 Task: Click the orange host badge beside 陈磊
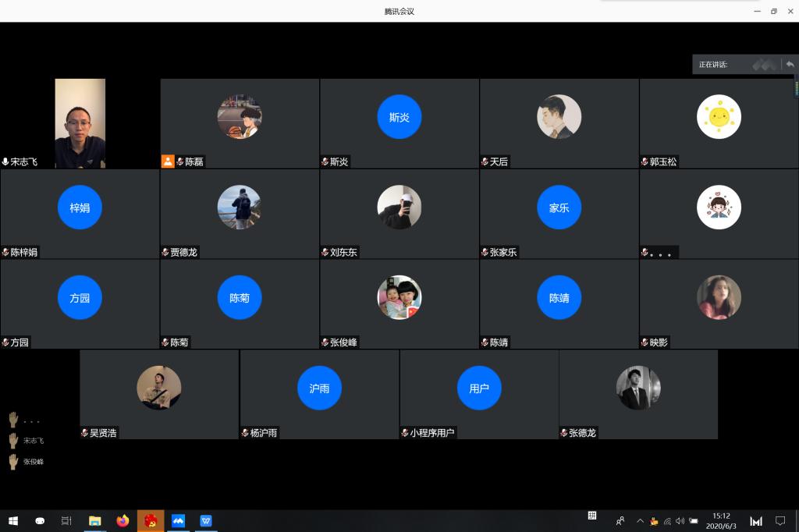point(167,161)
